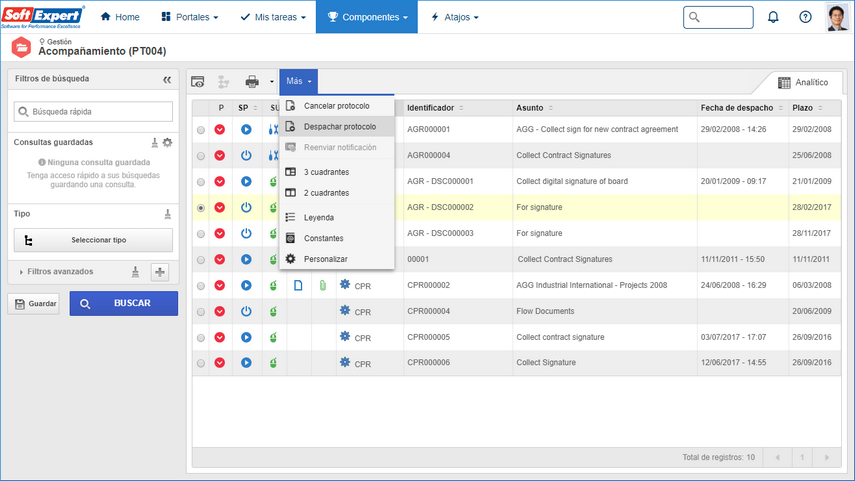Select radio button for AGR - DSC000003 row
Image resolution: width=855 pixels, height=481 pixels.
(x=201, y=234)
